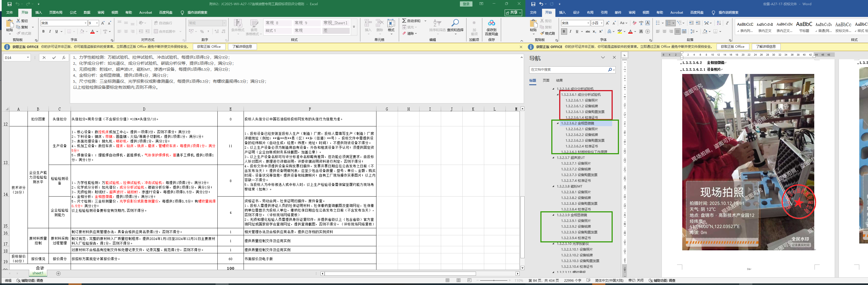Switch navigation pane to 页面 tab

[546, 80]
